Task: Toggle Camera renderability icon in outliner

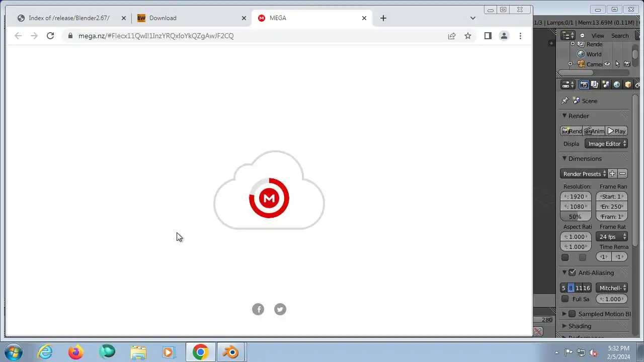Action: tap(627, 64)
